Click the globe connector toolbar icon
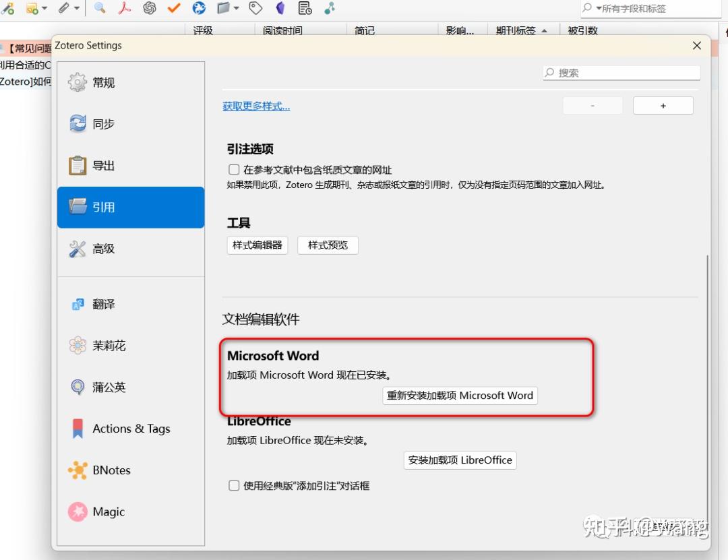The image size is (728, 560). [x=198, y=9]
